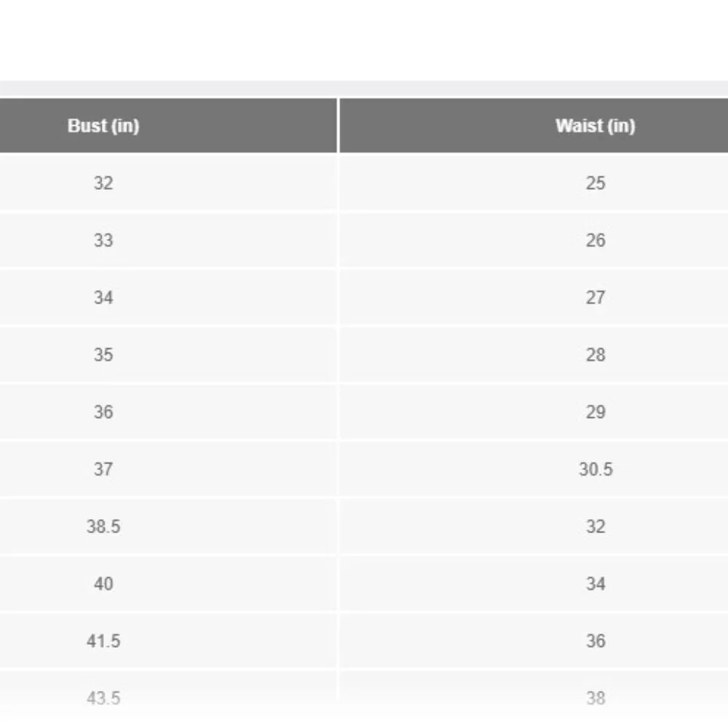Select bust value 33 cell
Screen dimensions: 728x728
[x=168, y=240]
